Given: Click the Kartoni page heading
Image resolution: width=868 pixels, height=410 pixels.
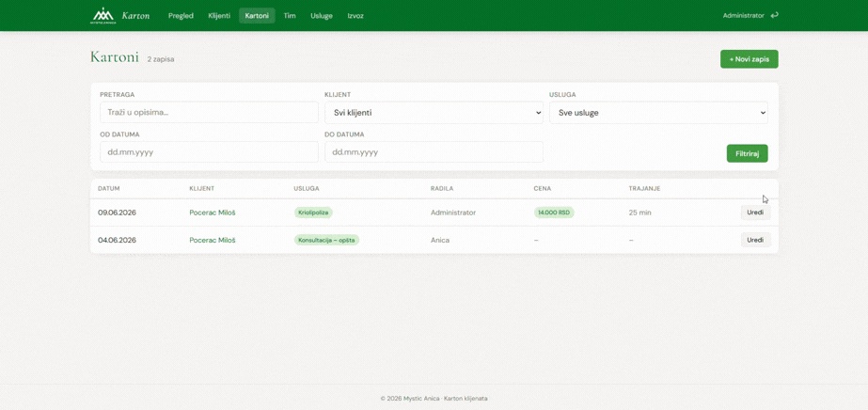Looking at the screenshot, I should point(115,57).
